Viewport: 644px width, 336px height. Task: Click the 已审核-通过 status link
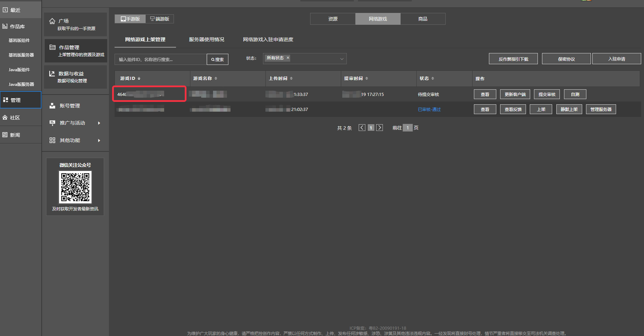[x=429, y=110]
